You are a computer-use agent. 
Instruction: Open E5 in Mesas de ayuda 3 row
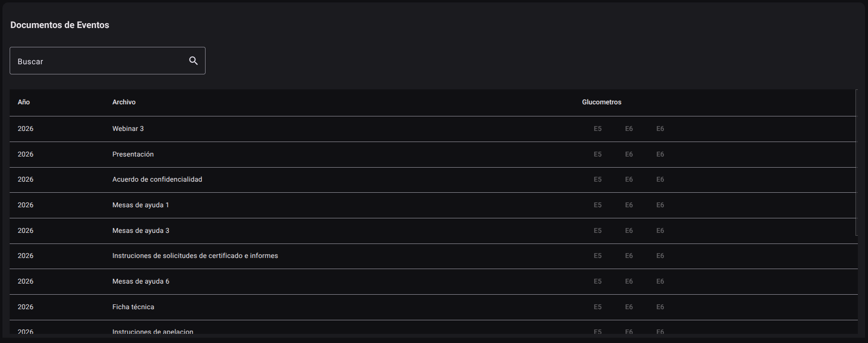point(598,231)
